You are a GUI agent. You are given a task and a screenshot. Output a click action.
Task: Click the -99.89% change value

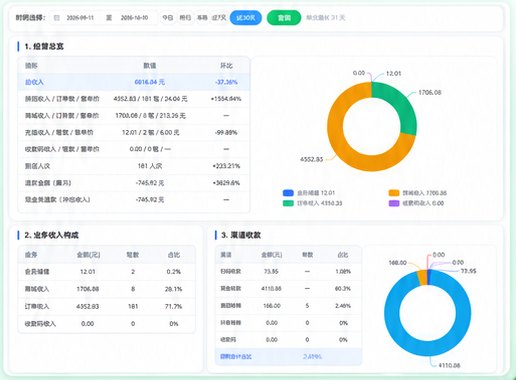coord(226,132)
